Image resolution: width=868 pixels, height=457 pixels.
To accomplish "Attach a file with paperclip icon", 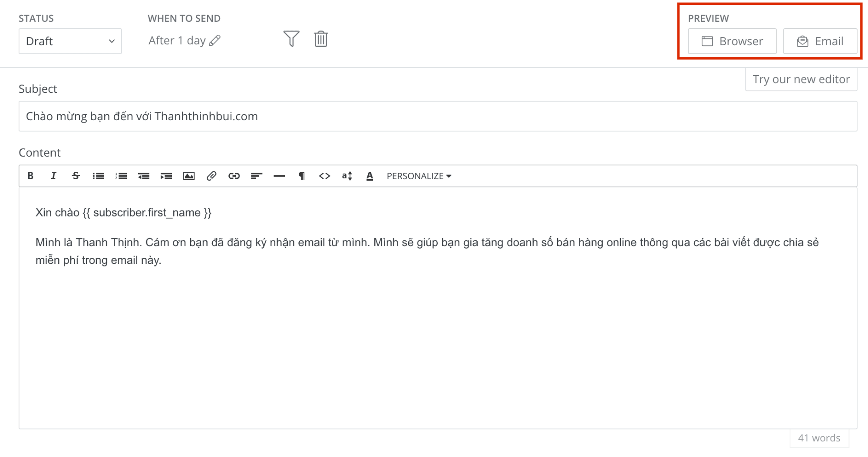I will pos(211,176).
